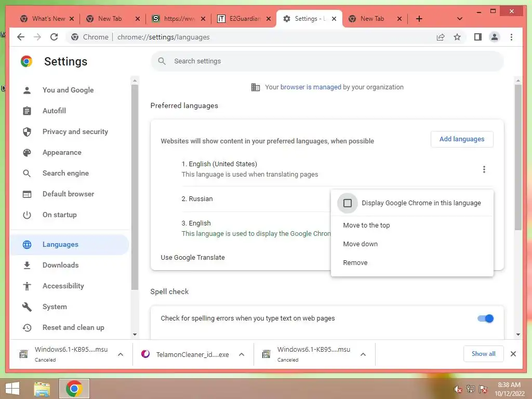Go back using the browser back arrow
Screen dimensions: 532x399
pyautogui.click(x=21, y=37)
